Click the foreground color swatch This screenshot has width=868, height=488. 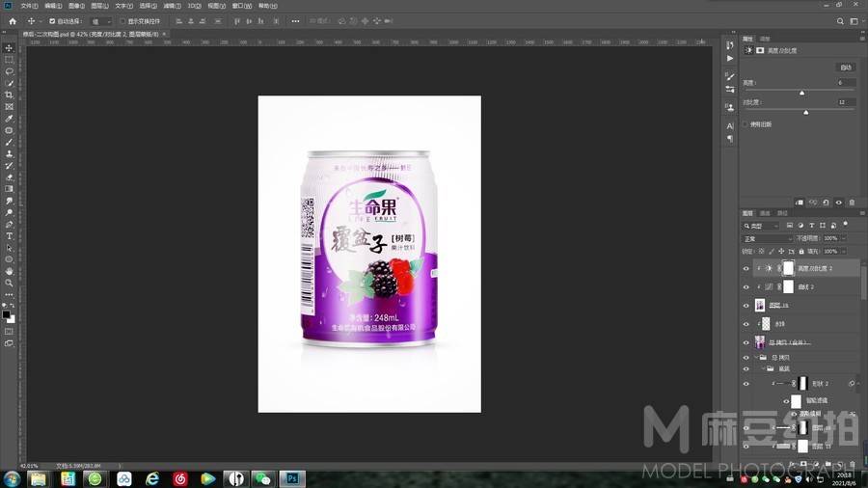point(6,314)
